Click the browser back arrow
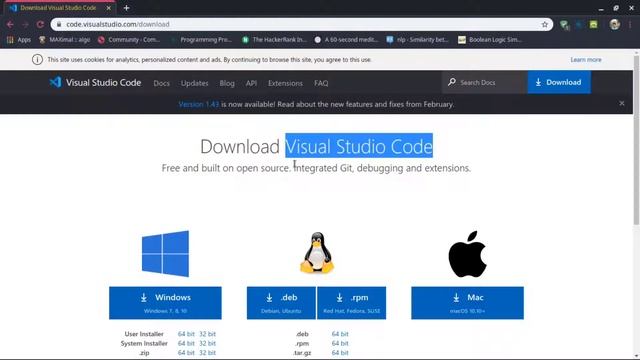This screenshot has width=640, height=360. tap(10, 24)
